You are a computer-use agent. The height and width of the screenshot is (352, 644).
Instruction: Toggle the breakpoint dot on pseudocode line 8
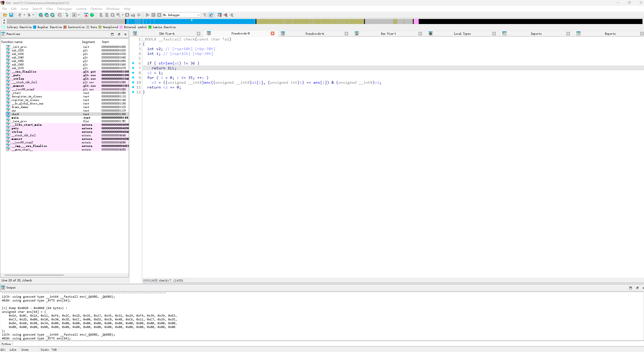click(133, 73)
